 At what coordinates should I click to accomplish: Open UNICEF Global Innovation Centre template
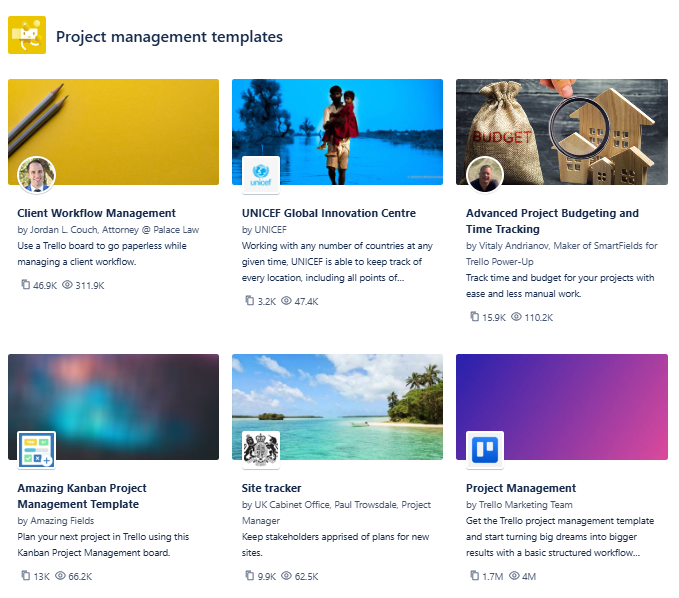tap(329, 213)
